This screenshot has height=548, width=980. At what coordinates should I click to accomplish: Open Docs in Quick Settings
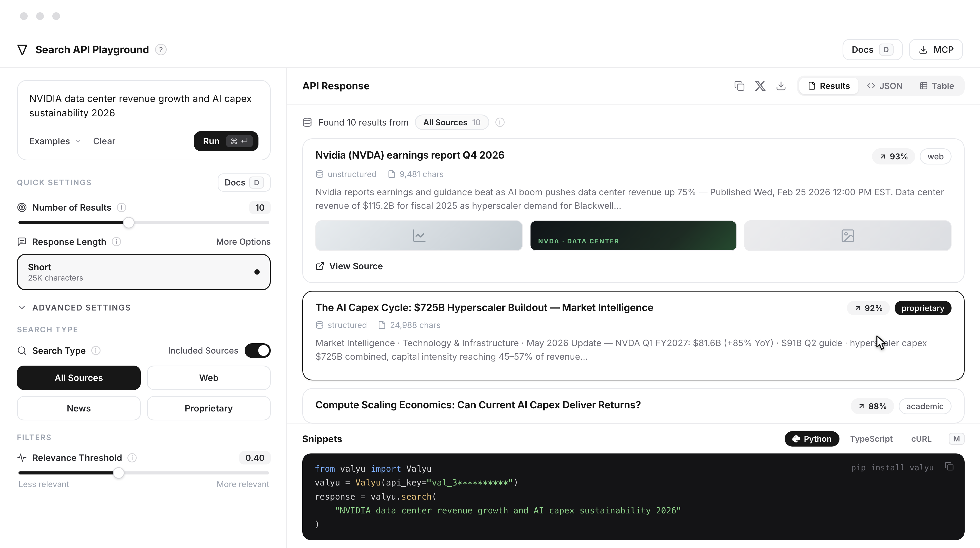point(244,183)
